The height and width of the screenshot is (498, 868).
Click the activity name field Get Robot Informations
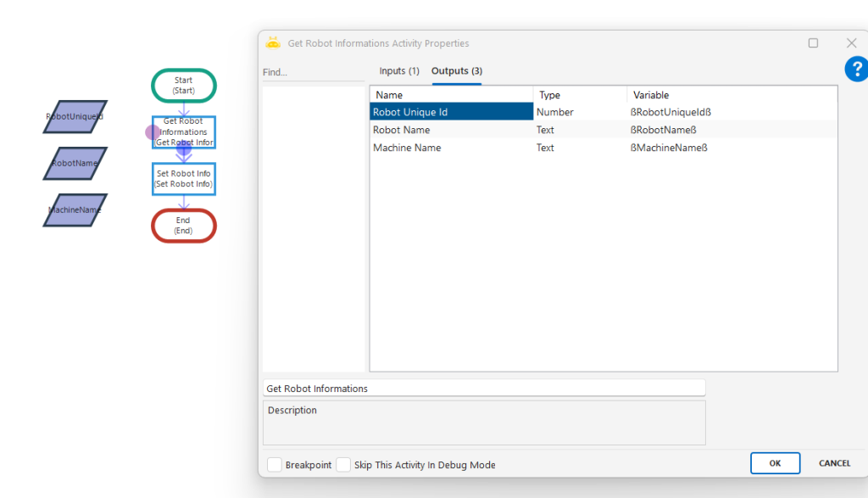(x=484, y=389)
